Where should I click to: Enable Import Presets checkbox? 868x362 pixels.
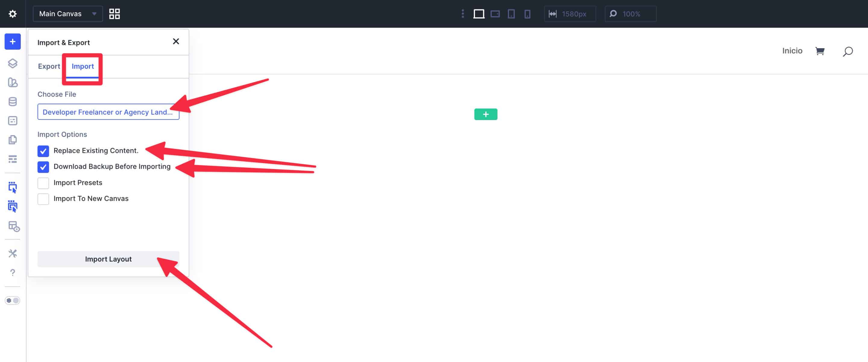43,183
